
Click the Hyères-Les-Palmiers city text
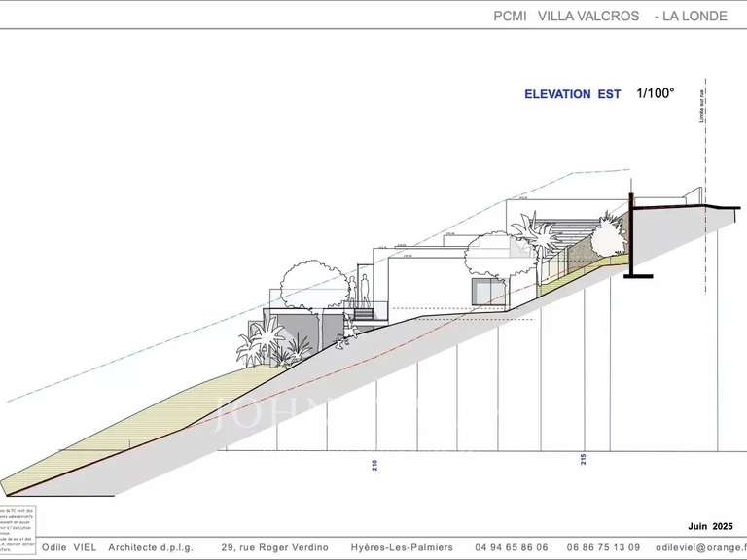click(x=402, y=547)
